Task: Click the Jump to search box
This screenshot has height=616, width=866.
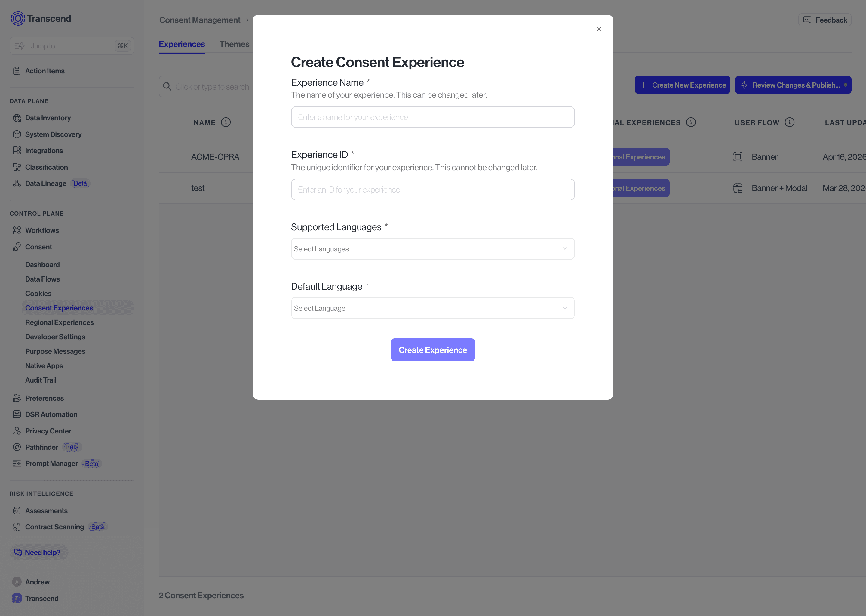Action: [x=72, y=46]
